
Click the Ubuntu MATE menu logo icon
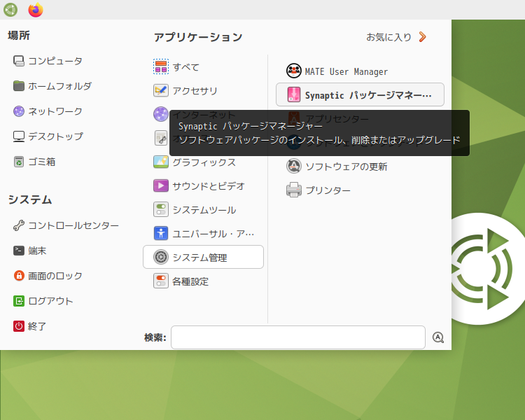10,10
